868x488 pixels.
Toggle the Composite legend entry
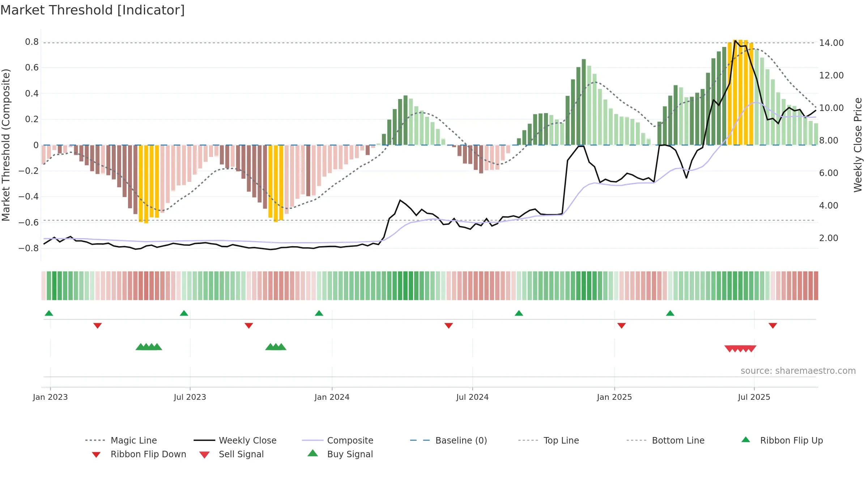point(338,440)
